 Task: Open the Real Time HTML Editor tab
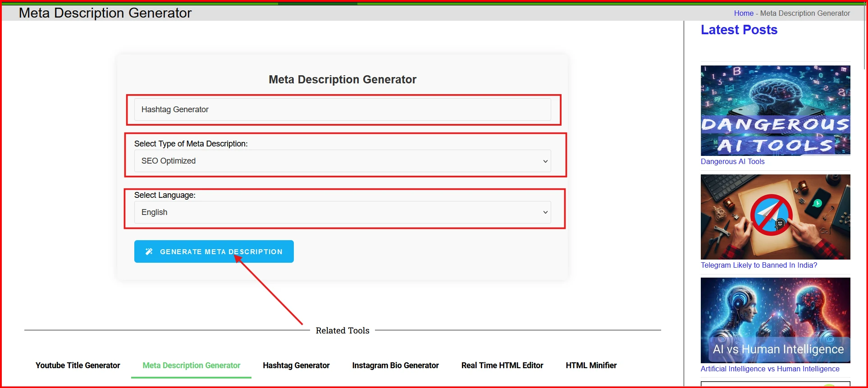click(x=502, y=365)
